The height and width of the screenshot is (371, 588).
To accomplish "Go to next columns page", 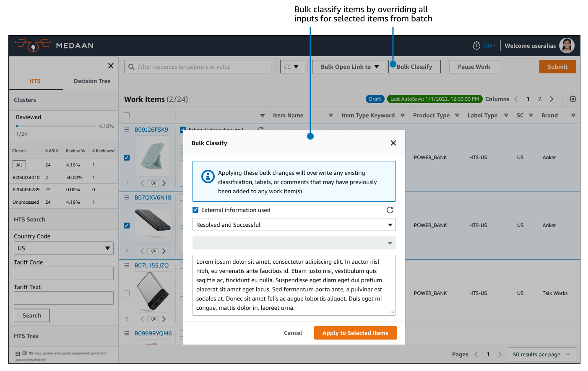I will [x=552, y=99].
